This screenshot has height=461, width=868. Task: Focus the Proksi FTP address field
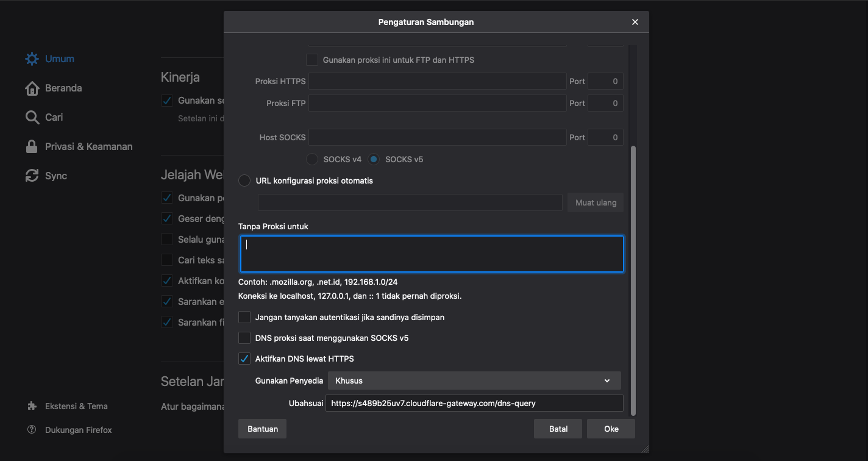pyautogui.click(x=438, y=104)
